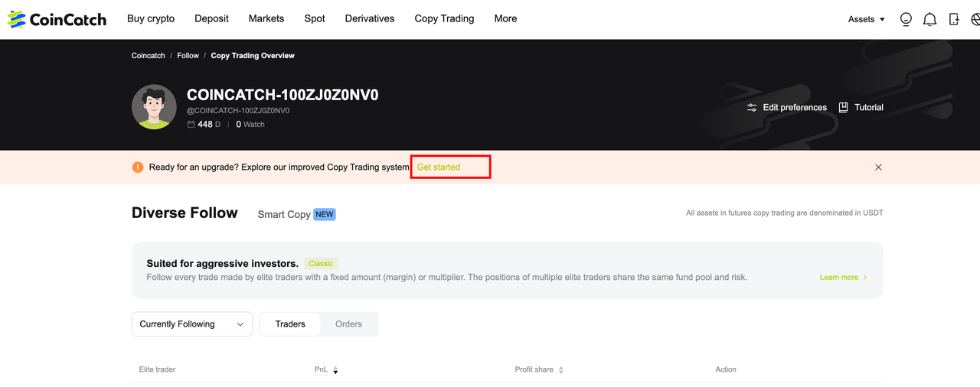The image size is (980, 387).
Task: Open the Tutorial guide
Action: coord(861,108)
